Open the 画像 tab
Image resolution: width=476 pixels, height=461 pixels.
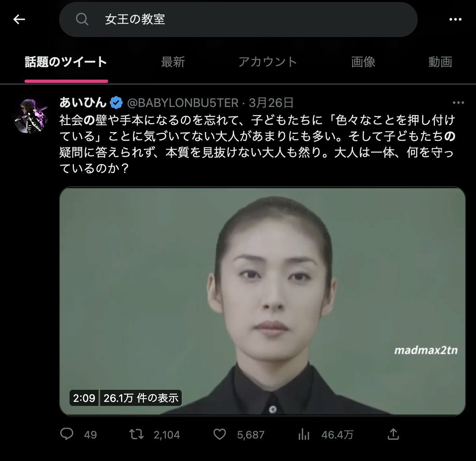click(x=363, y=62)
